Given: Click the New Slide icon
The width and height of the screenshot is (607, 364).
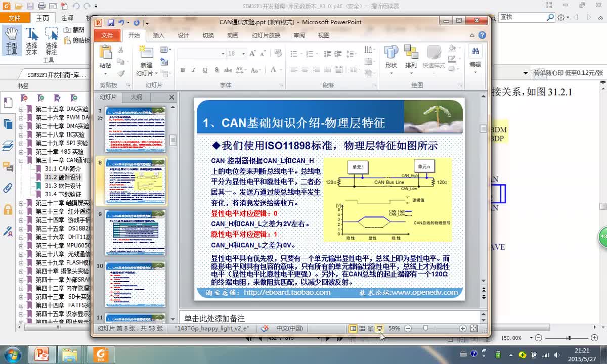Looking at the screenshot, I should pos(146,53).
